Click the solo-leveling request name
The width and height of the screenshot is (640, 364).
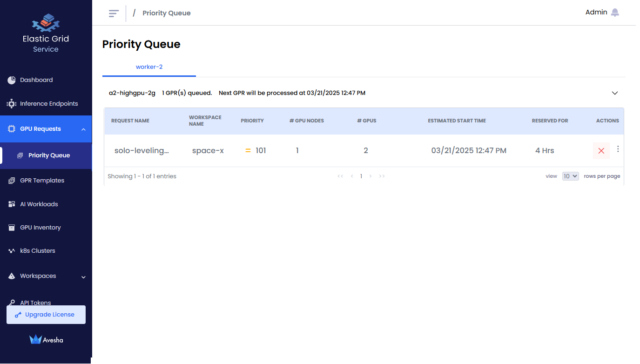click(x=141, y=151)
